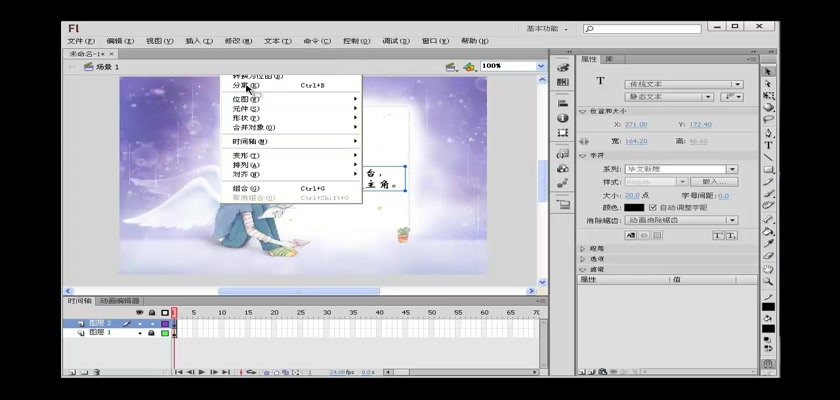Click the font size value 20.0
This screenshot has width=840, height=400.
[x=632, y=196]
